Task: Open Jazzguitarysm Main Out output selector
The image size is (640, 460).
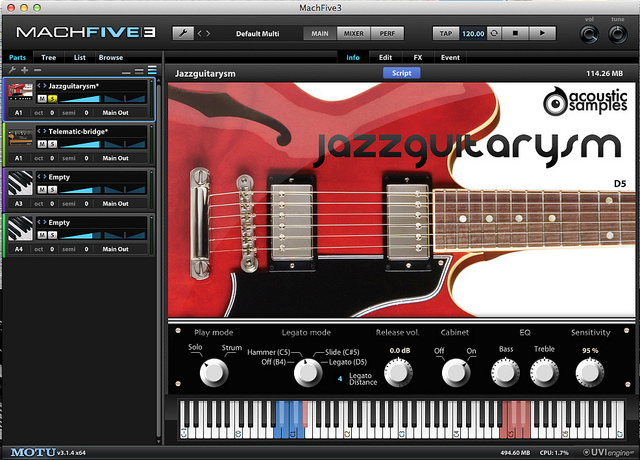Action: click(x=116, y=113)
